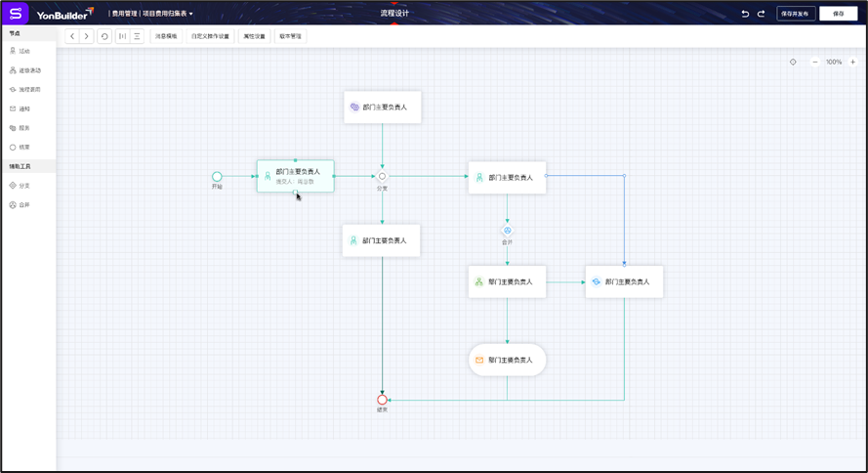Click the purple S app logo

tap(15, 14)
